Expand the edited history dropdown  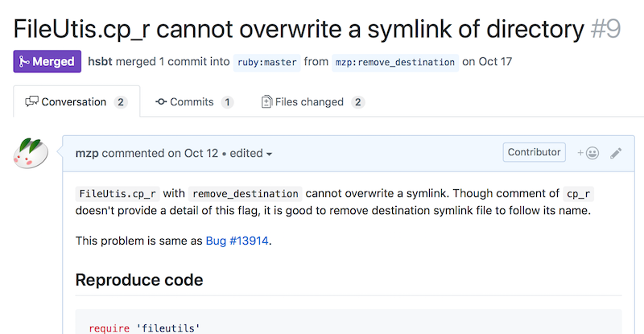pos(251,153)
